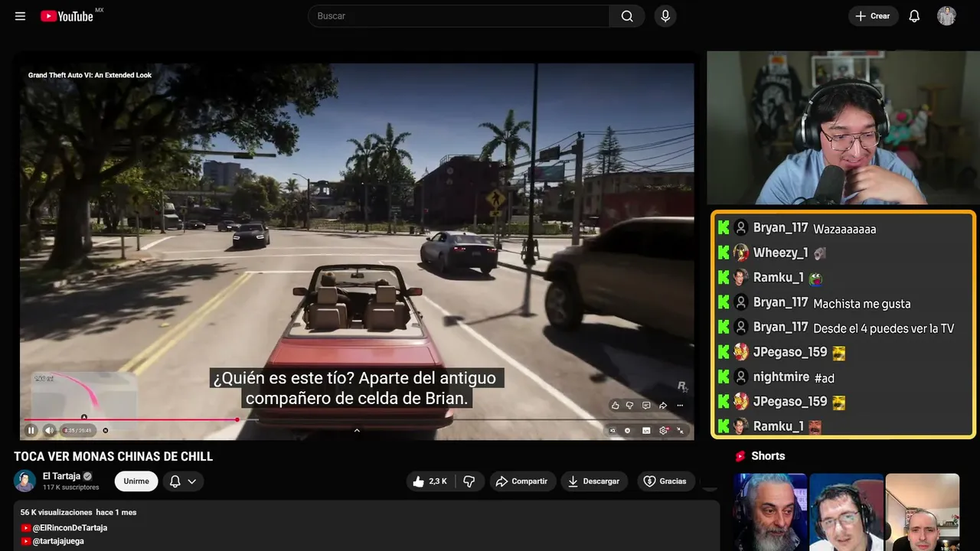The width and height of the screenshot is (980, 551).
Task: Click the magnifying glass search button
Action: point(627,16)
